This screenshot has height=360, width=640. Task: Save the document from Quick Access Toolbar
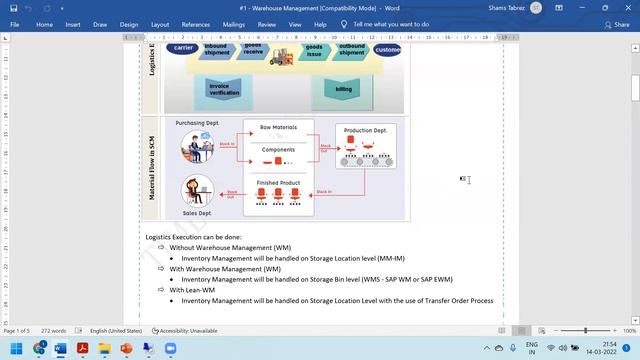pos(13,8)
